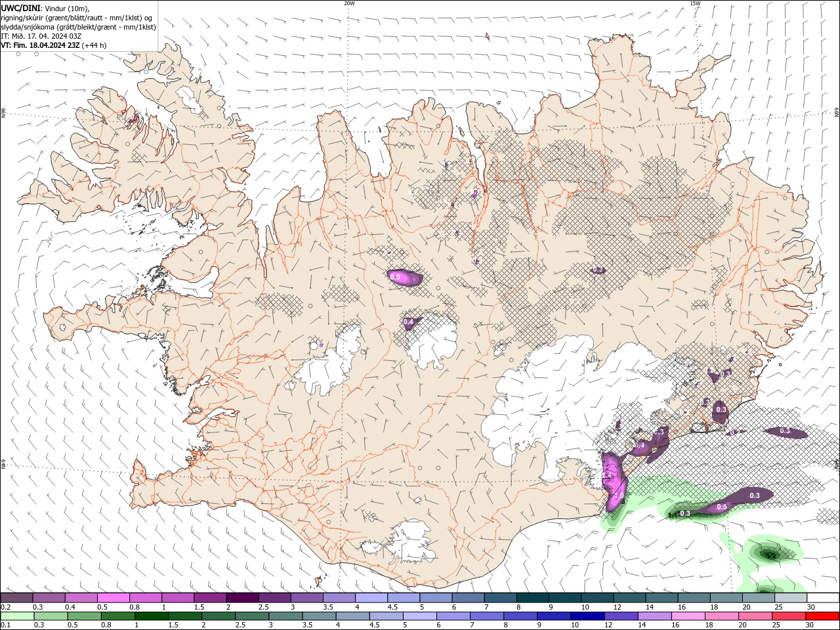The height and width of the screenshot is (630, 840).
Task: Click the light purple rain swatch between 14 and 16
Action: point(654,616)
